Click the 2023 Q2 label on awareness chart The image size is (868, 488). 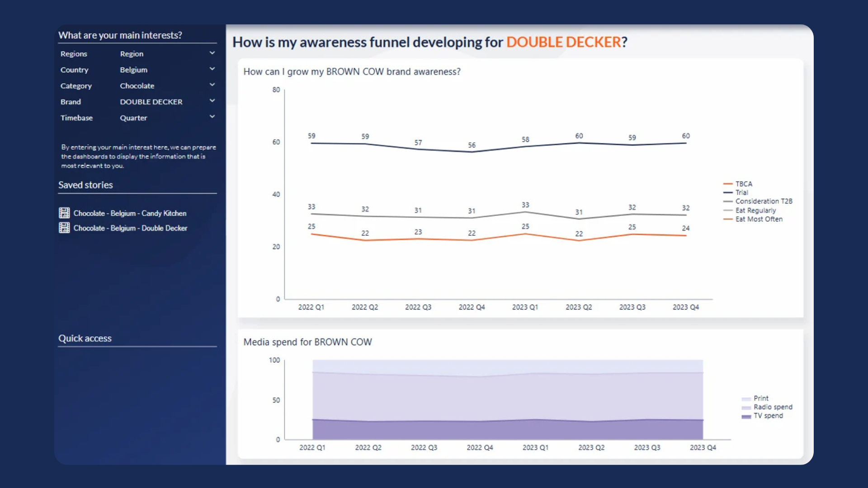[x=579, y=307]
